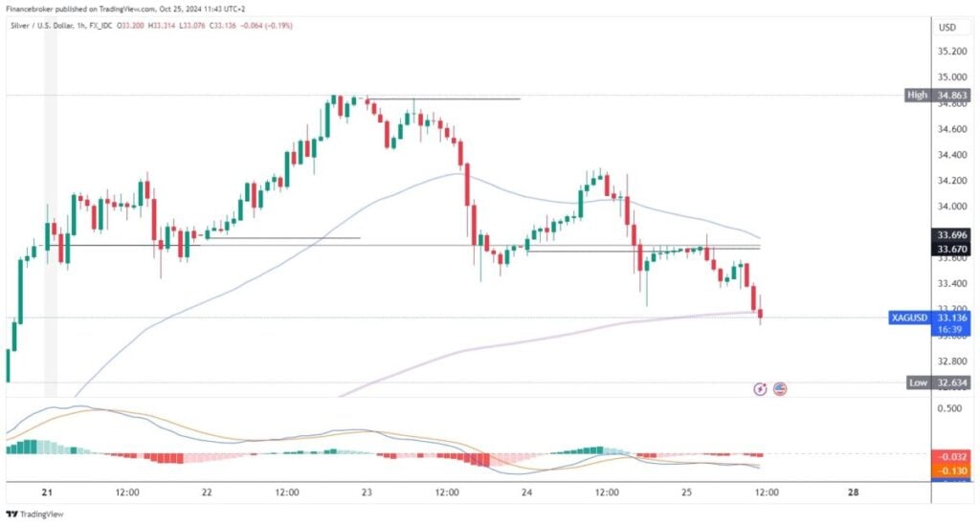Image resolution: width=980 pixels, height=525 pixels.
Task: Select the High 34.863 price label
Action: pos(936,96)
